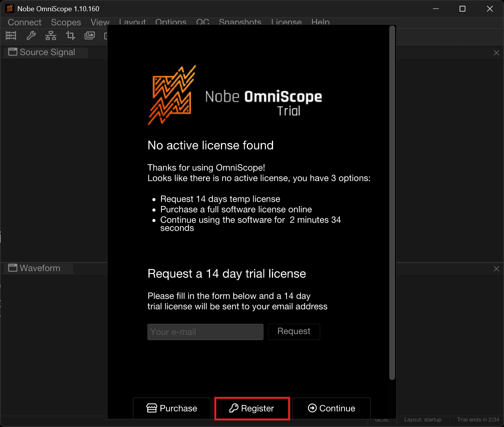Viewport: 504px width, 427px height.
Task: Click Continue to use the trial
Action: pyautogui.click(x=331, y=408)
